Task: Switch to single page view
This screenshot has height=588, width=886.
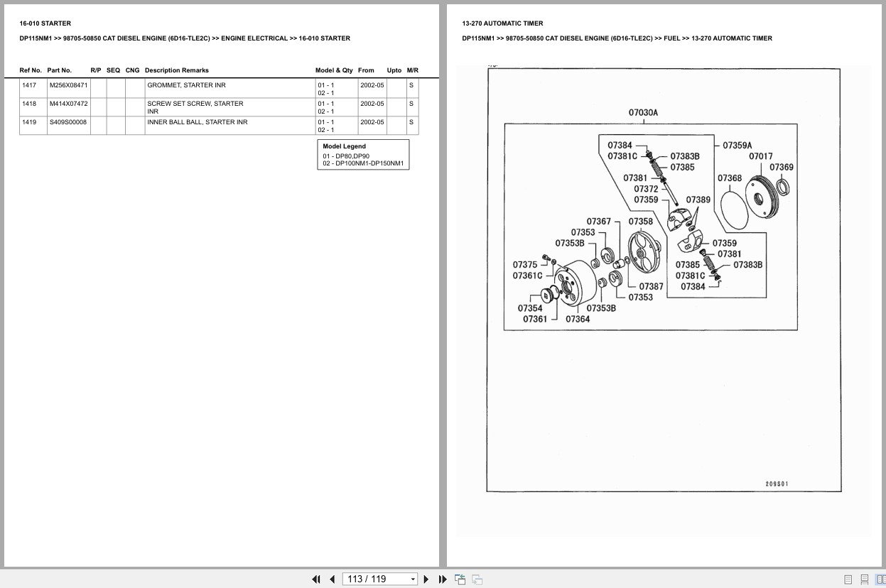Action: (848, 579)
